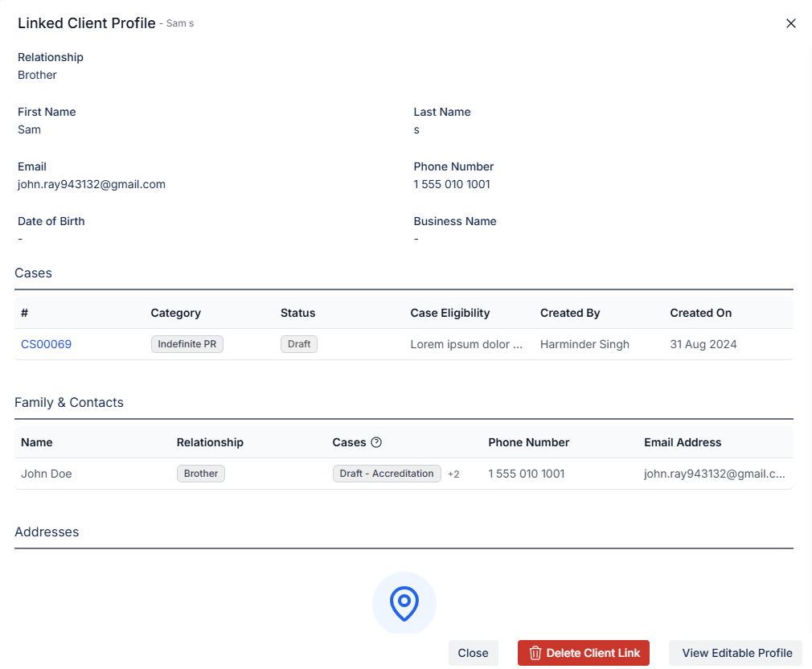The image size is (812, 669).
Task: Collapse the Cases section header
Action: pyautogui.click(x=33, y=273)
